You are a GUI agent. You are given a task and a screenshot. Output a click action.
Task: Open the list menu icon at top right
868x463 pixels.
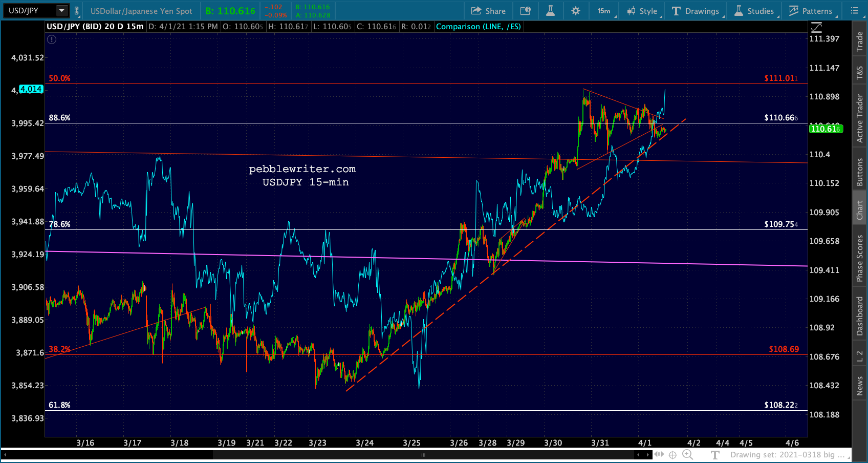tap(854, 10)
